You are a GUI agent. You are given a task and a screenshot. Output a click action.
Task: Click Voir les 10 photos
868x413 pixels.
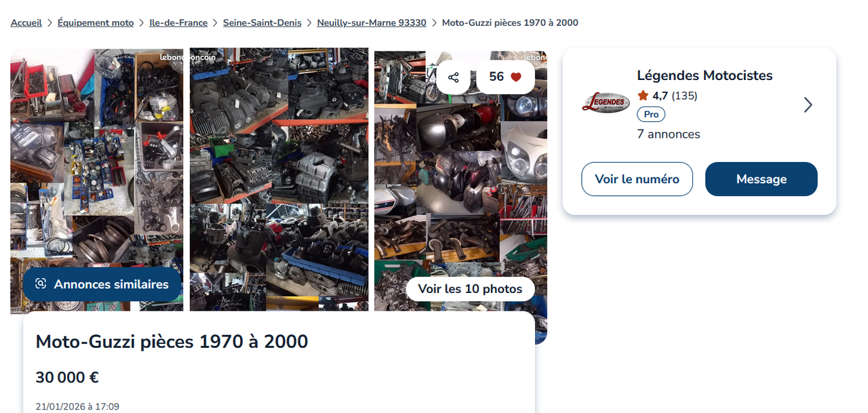click(470, 289)
